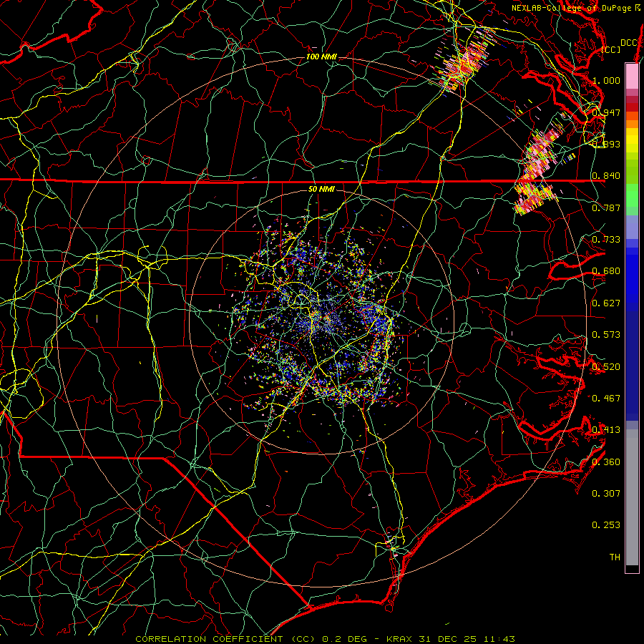644x644 pixels.
Task: Click the TH label on the scale
Action: 615,557
